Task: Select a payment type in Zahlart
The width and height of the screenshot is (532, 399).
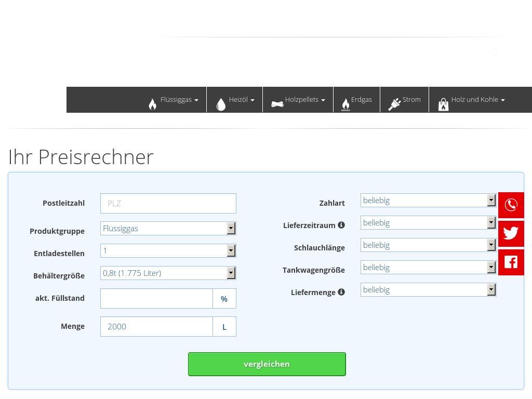Action: click(x=428, y=201)
